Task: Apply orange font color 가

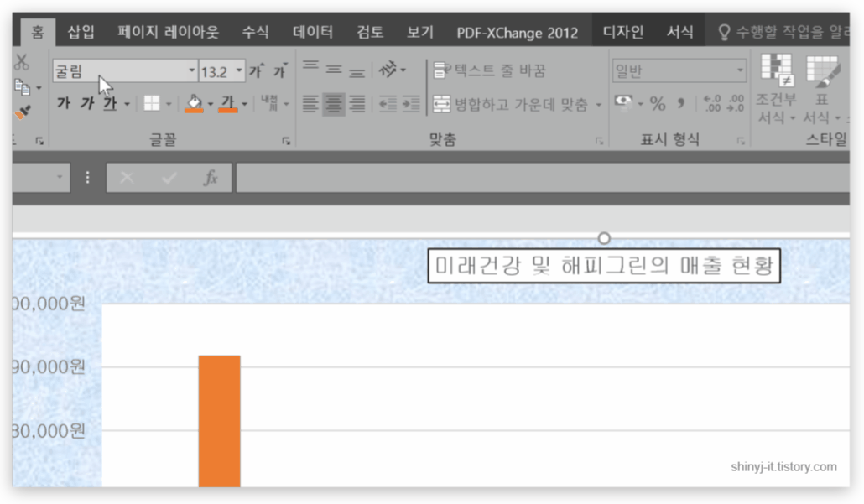Action: pyautogui.click(x=227, y=103)
